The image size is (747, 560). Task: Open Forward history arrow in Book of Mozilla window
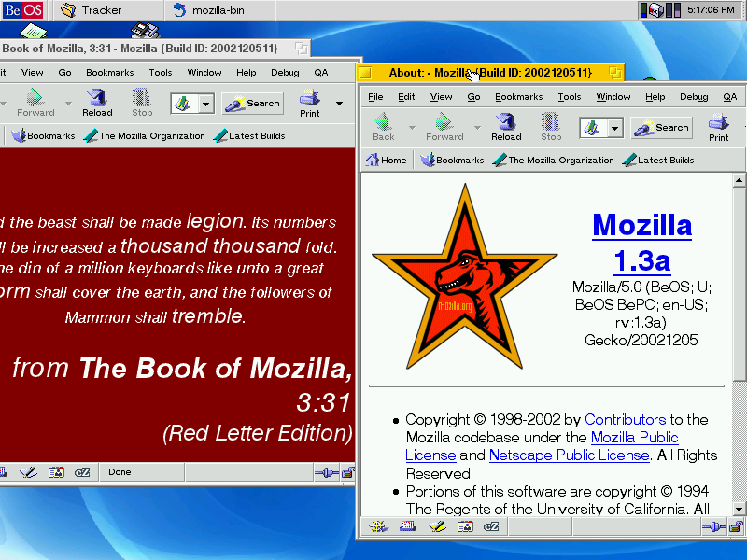pos(68,104)
